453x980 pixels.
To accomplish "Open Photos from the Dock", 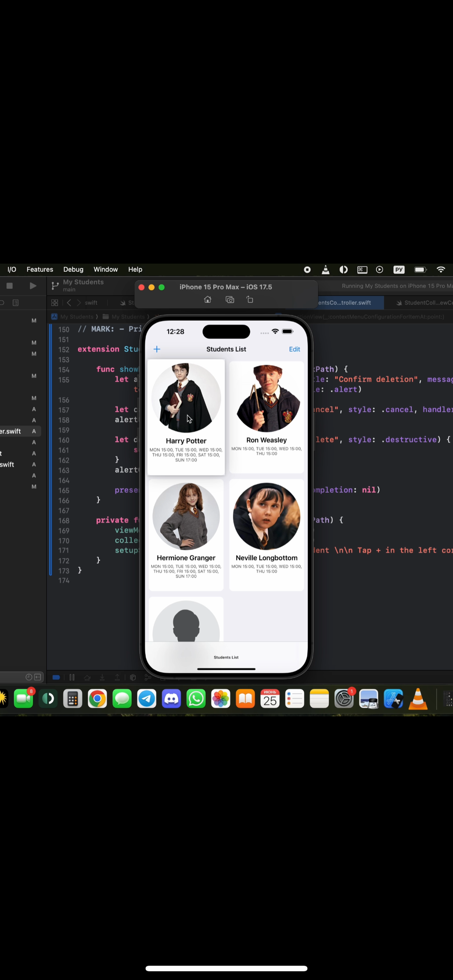I will tap(221, 698).
